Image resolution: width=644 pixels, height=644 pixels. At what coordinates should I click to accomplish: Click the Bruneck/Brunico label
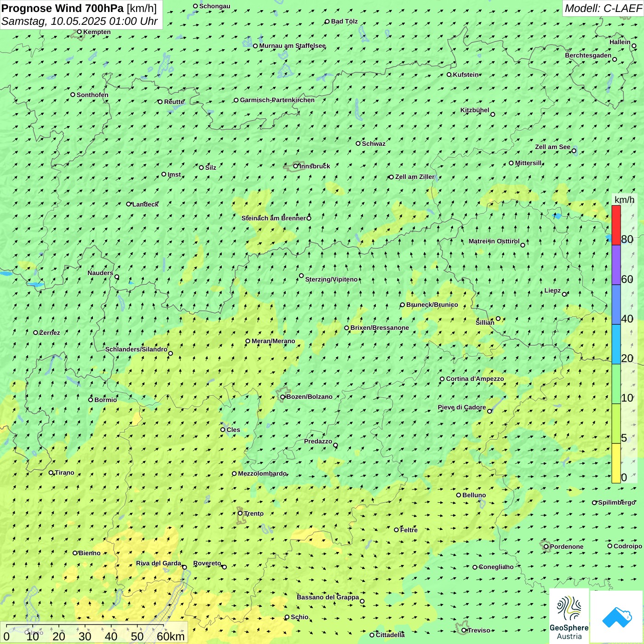(x=432, y=305)
